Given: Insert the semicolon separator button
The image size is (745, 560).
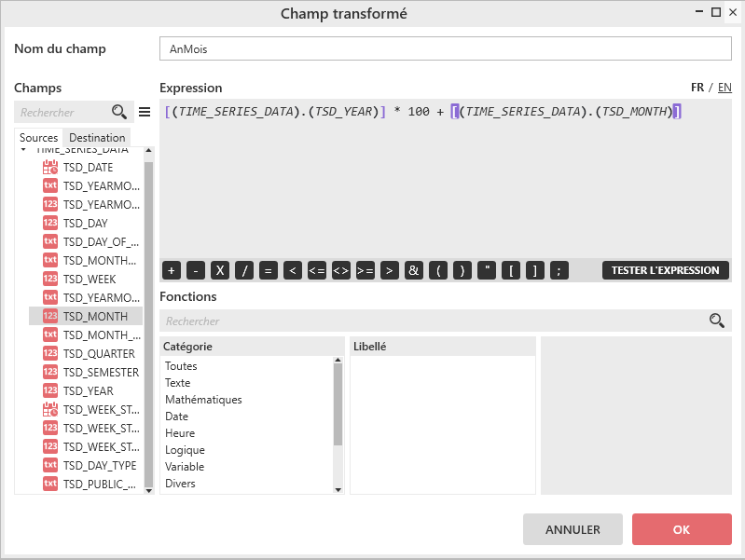Looking at the screenshot, I should click(559, 270).
